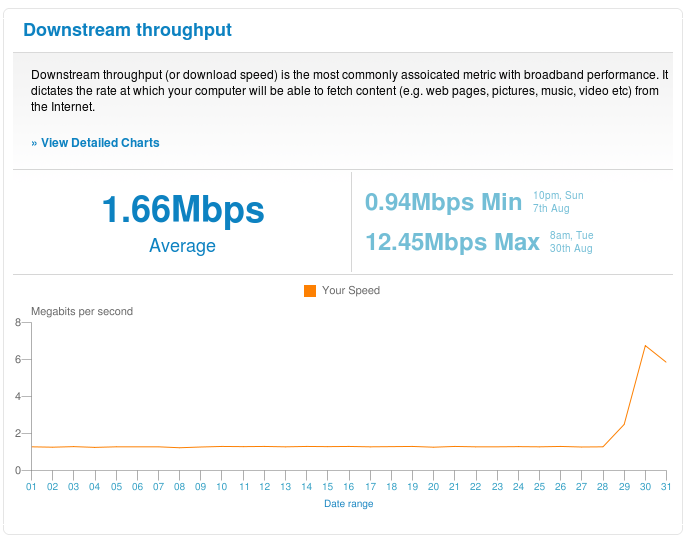Viewport: 689px width, 545px height.
Task: Click the Your Speed legend label
Action: 351,291
